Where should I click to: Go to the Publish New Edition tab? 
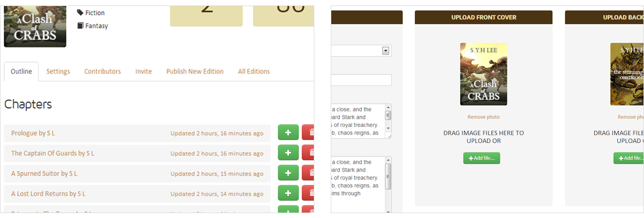click(x=195, y=71)
